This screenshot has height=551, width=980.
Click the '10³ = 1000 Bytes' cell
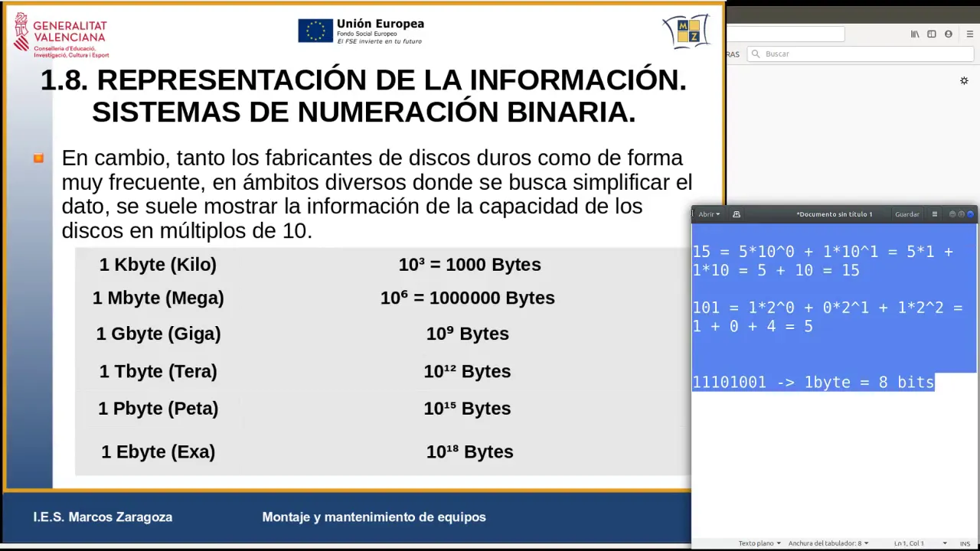(x=469, y=264)
